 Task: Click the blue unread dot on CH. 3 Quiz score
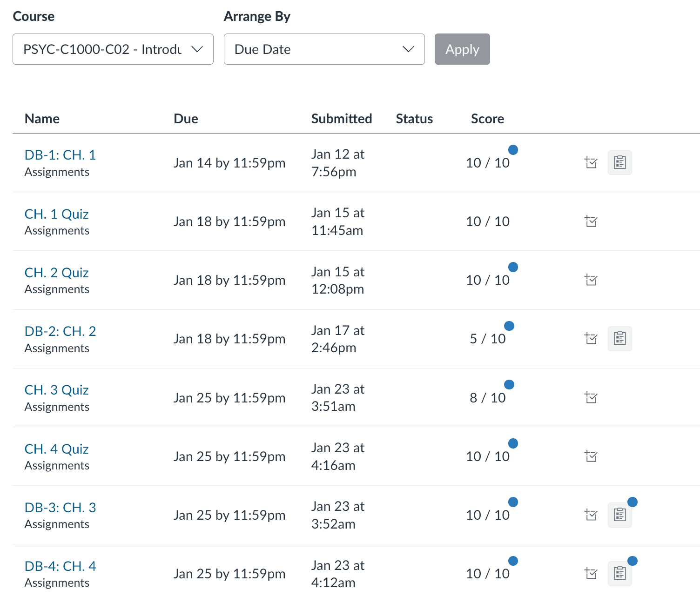click(509, 384)
